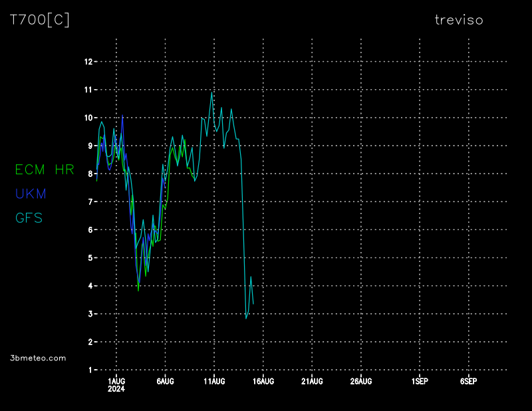Click the GFS line minimum near 3 degrees
Viewport: 532px width, 411px height.
pos(246,318)
